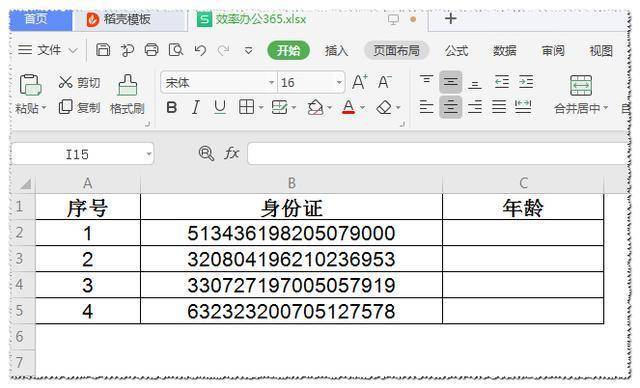This screenshot has height=388, width=640.
Task: Click the Borders grid icon
Action: point(247,107)
